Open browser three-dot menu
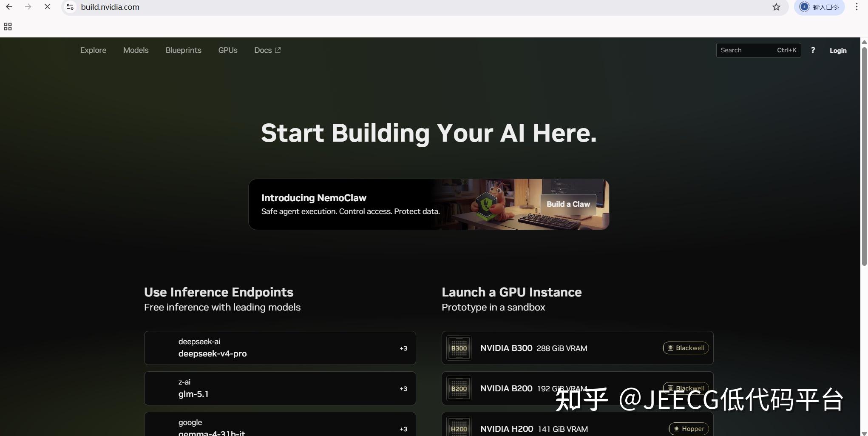 857,7
